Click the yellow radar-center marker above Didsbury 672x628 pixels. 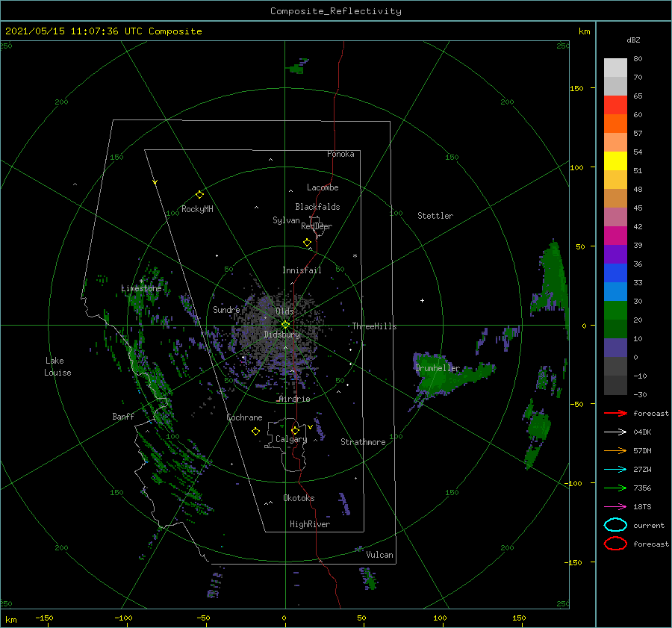(285, 325)
